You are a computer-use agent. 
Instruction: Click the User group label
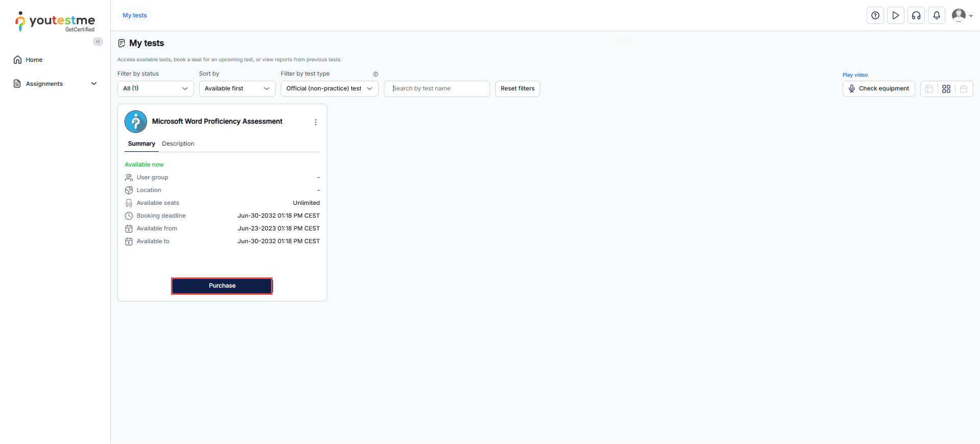(153, 177)
